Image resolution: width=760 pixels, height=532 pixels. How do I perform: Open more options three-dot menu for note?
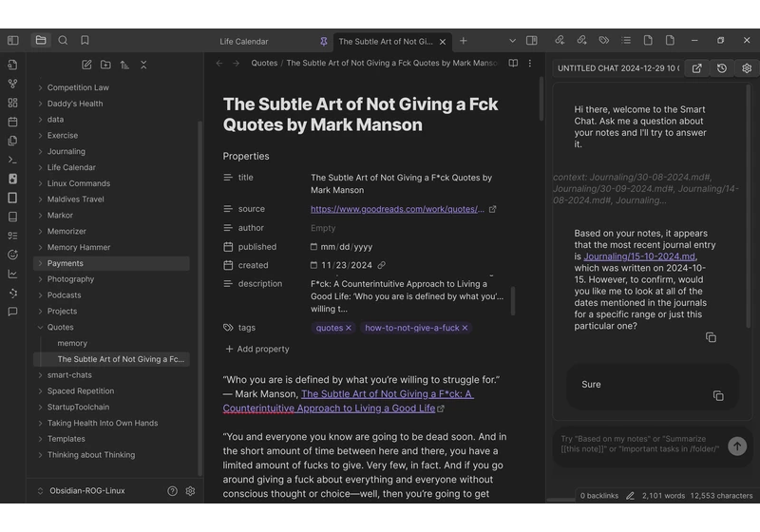(530, 63)
